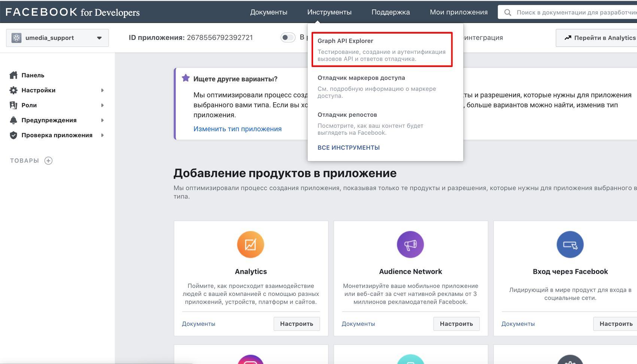Click the Ищете другие варианты? heading
The height and width of the screenshot is (364, 637).
pos(235,79)
